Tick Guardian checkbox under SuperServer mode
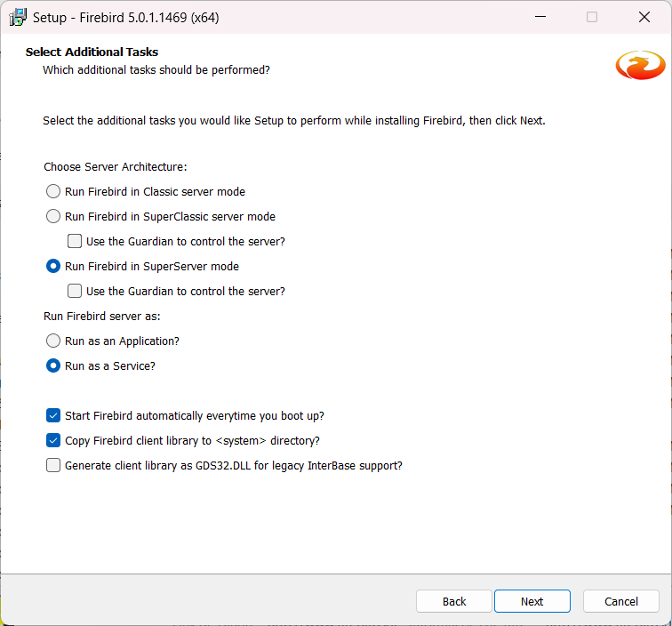This screenshot has height=626, width=672. point(75,291)
